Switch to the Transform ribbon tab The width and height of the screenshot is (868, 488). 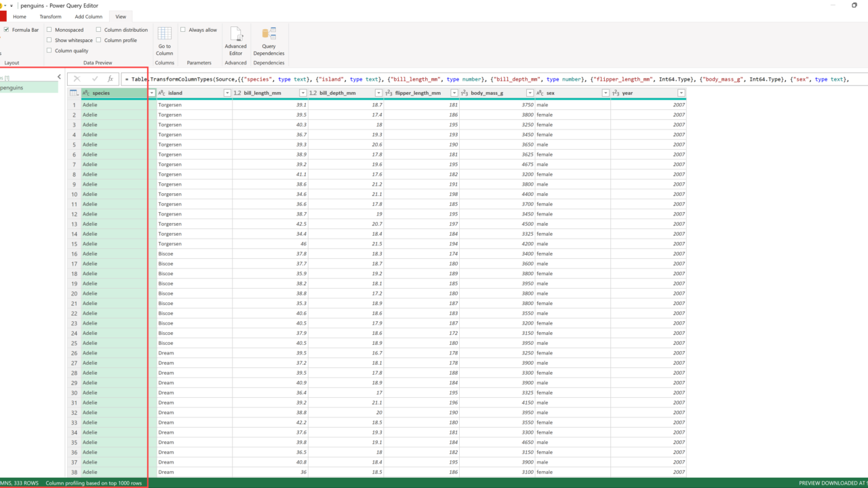point(50,16)
